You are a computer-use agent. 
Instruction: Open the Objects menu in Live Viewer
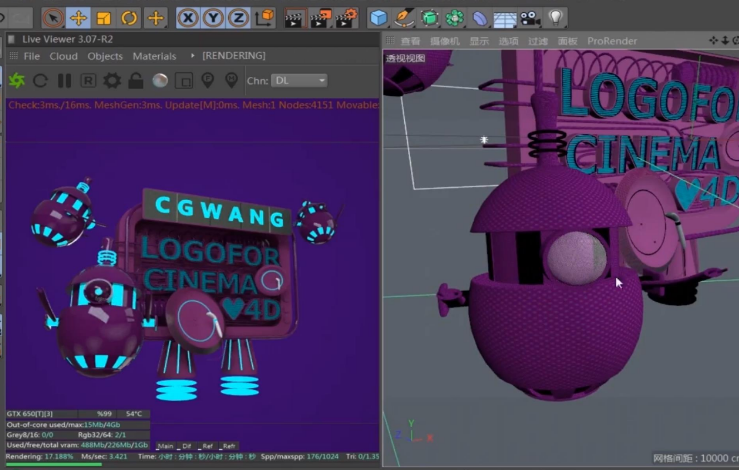(x=105, y=56)
